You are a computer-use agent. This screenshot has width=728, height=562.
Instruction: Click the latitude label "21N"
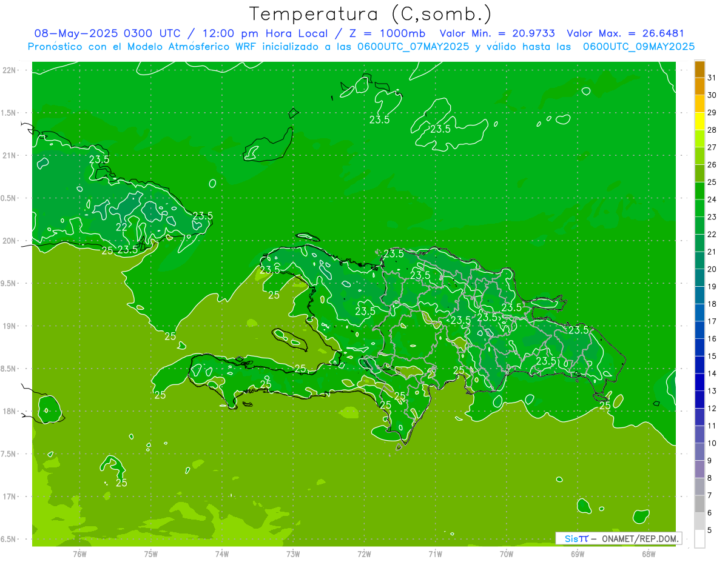tap(9, 156)
